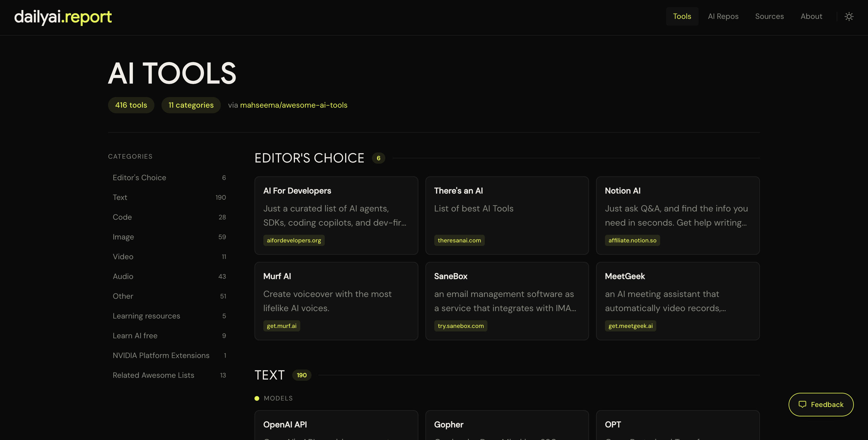Open get.murf.ai

tap(281, 326)
